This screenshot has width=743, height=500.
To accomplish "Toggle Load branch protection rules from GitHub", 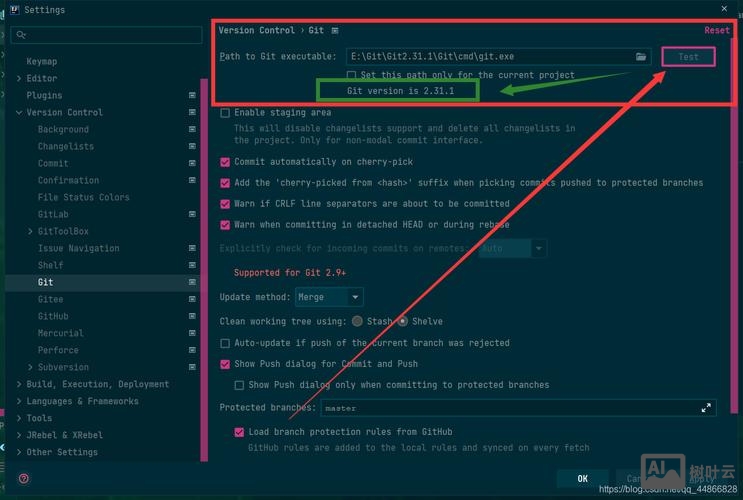I will pyautogui.click(x=239, y=432).
